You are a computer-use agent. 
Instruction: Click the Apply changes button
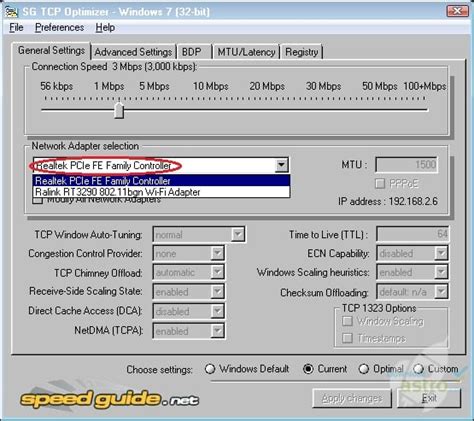point(352,398)
